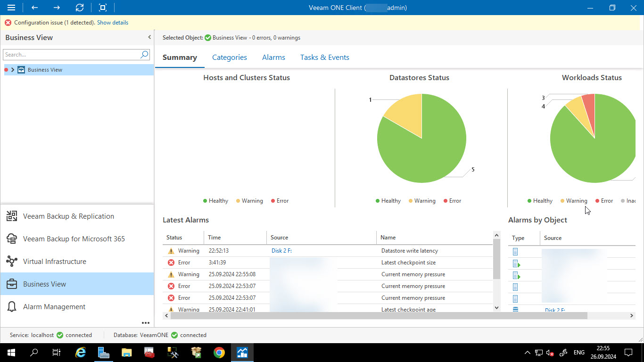Open File Explorer from taskbar
644x362 pixels.
(x=126, y=353)
